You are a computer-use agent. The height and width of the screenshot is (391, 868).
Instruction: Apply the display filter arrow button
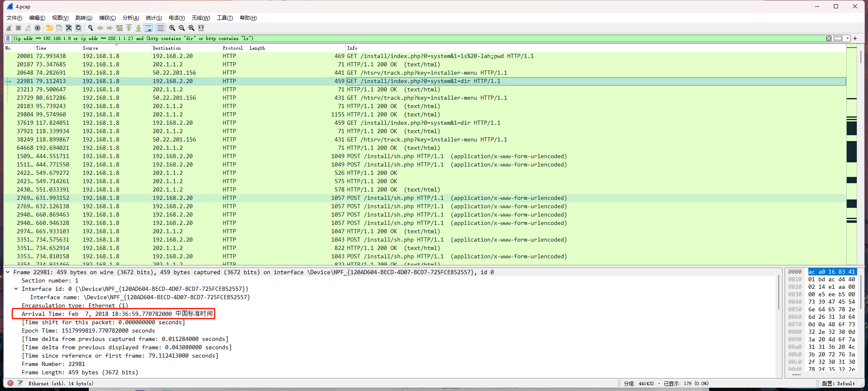(x=838, y=38)
